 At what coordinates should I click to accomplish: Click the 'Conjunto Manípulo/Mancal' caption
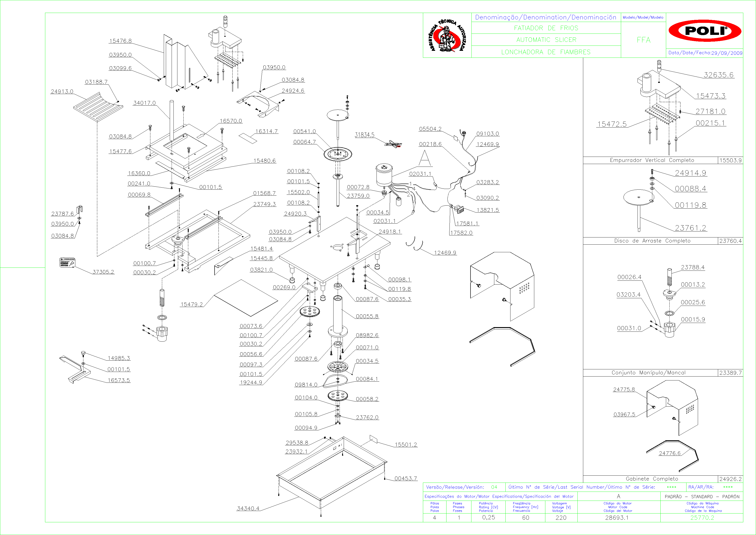[x=648, y=373]
